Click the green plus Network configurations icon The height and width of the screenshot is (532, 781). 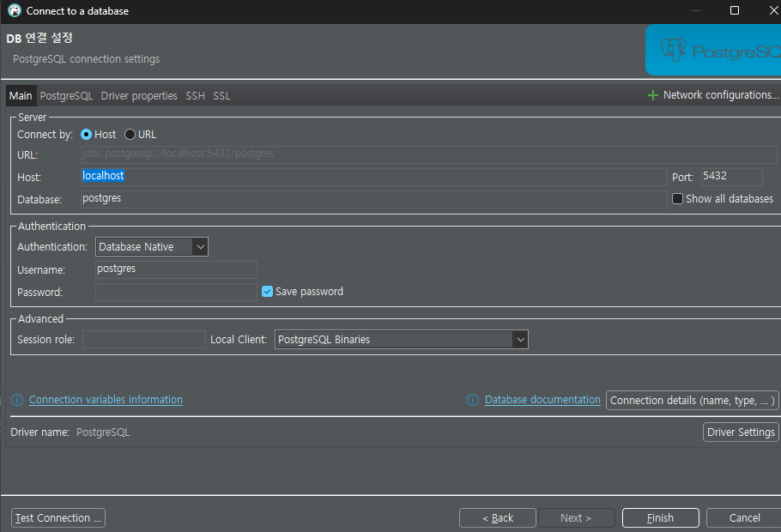pyautogui.click(x=652, y=95)
